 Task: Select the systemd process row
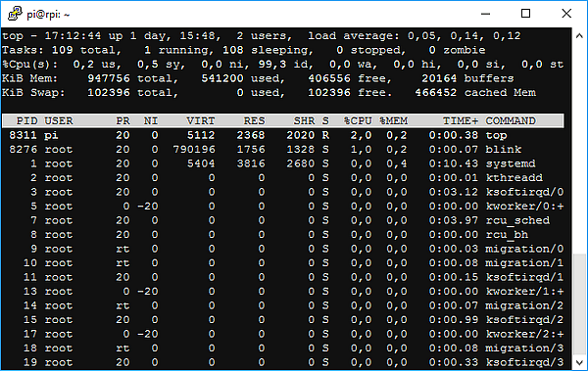click(x=283, y=163)
